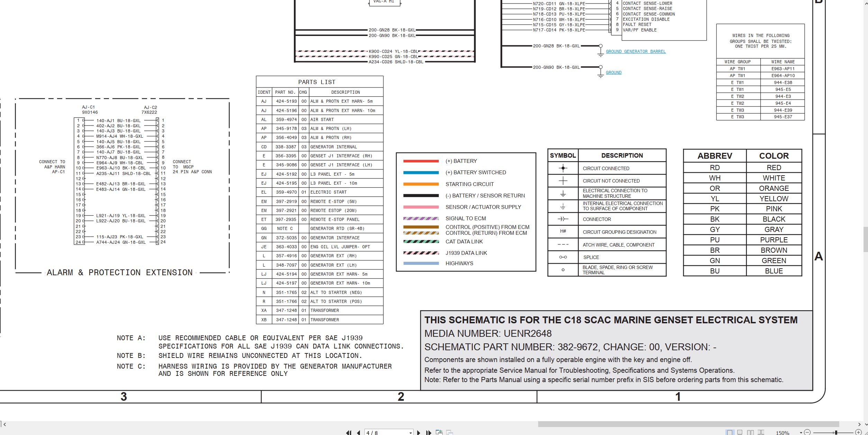Viewport: 868px width, 435px height.
Task: Click the grayed next view icon
Action: (450, 432)
